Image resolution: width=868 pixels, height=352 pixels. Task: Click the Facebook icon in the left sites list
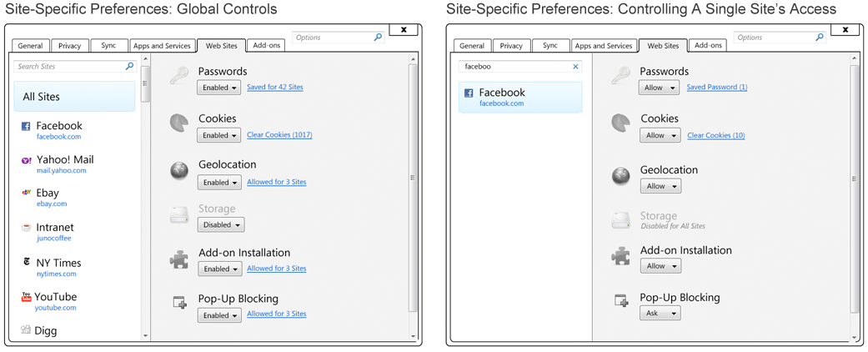pos(26,127)
